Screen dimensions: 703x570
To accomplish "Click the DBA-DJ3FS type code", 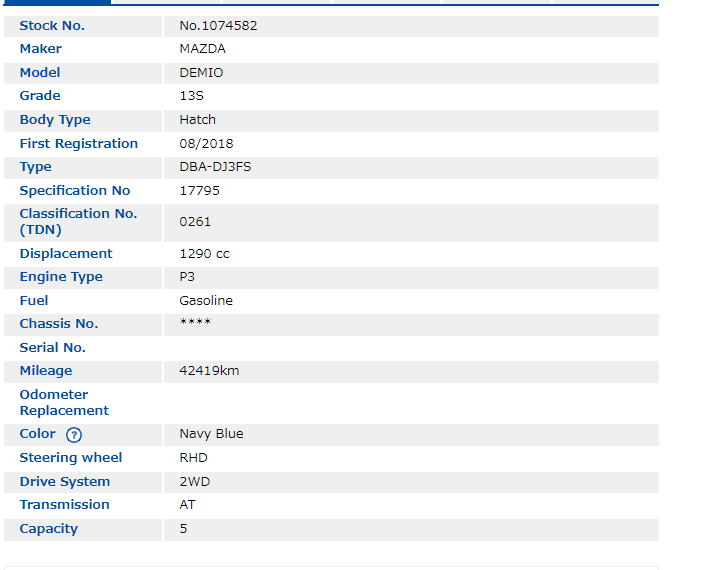I will point(215,167).
